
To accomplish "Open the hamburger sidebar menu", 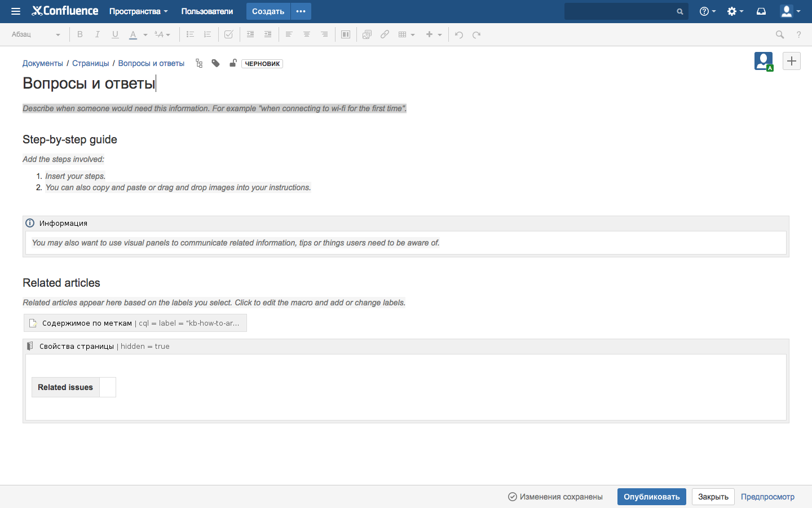I will coord(16,11).
